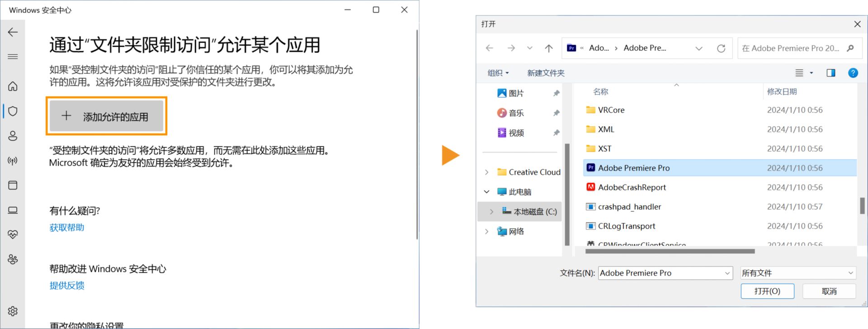Select 网络 in the navigation pane

511,231
